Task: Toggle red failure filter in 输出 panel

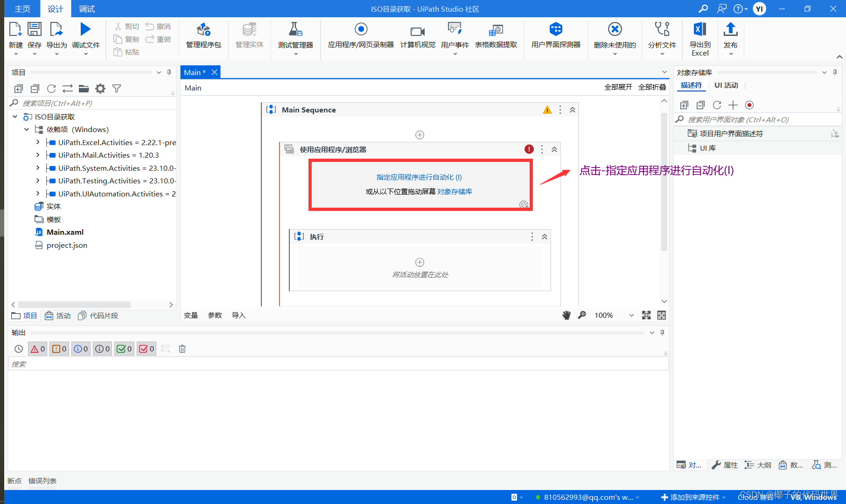Action: [147, 349]
